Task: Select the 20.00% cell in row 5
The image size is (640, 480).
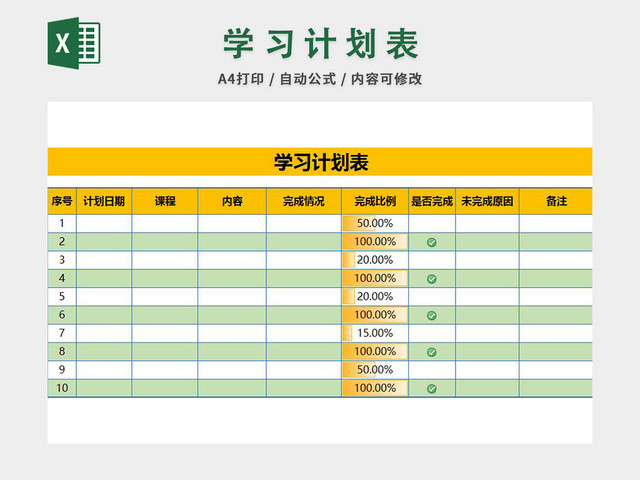Action: click(375, 297)
